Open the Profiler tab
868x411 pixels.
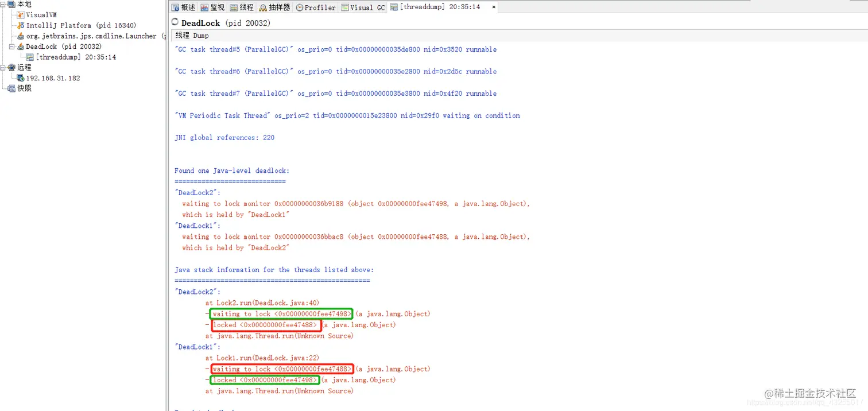(316, 7)
